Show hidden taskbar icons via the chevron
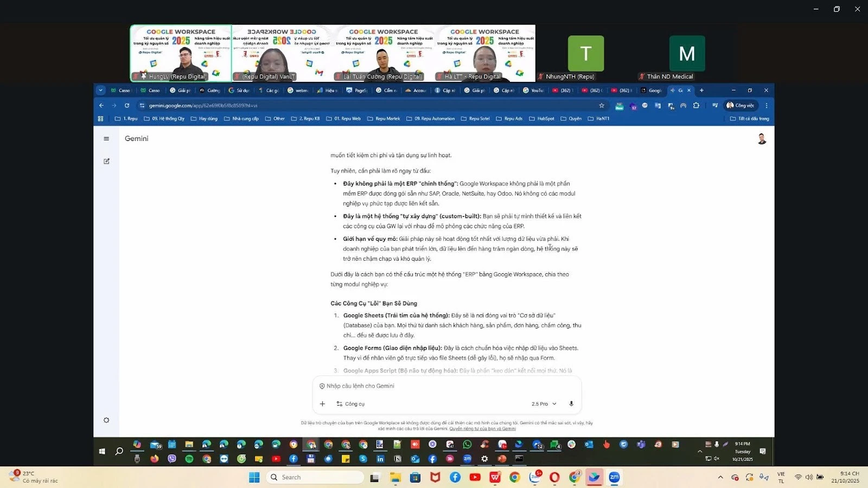The width and height of the screenshot is (868, 488). [x=720, y=477]
